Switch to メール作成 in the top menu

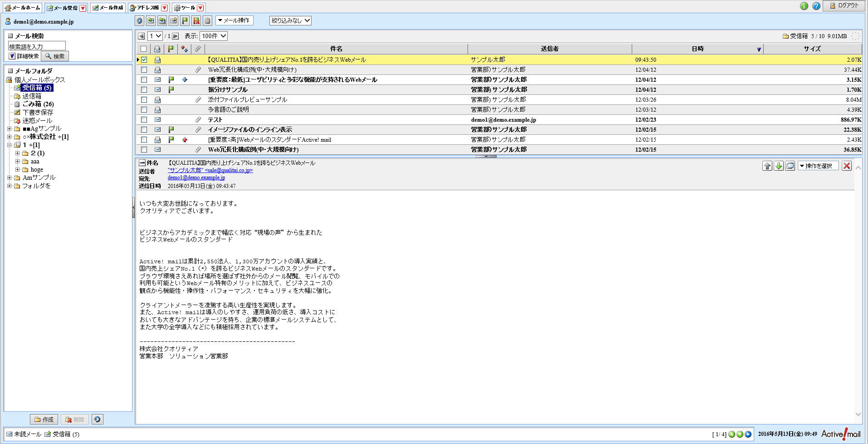point(107,7)
